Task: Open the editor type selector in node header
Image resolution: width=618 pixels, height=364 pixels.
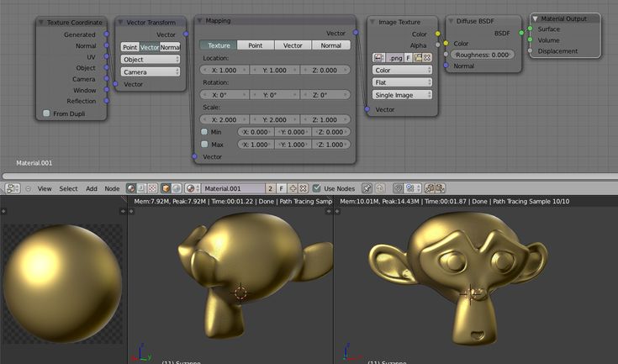Action: point(13,188)
